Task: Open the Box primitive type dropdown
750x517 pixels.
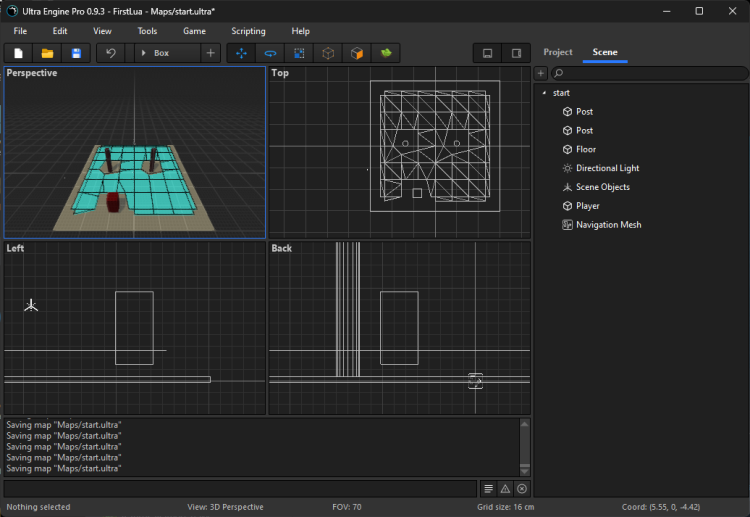Action: coord(166,53)
